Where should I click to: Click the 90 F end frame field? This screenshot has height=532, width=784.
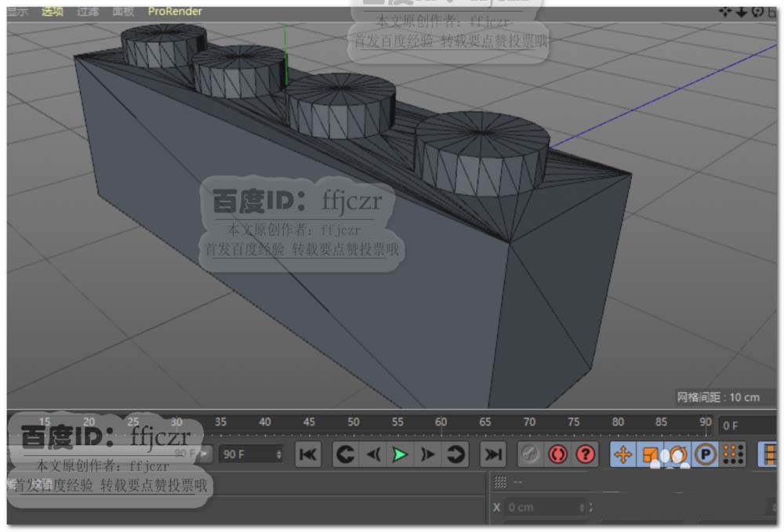tap(251, 454)
